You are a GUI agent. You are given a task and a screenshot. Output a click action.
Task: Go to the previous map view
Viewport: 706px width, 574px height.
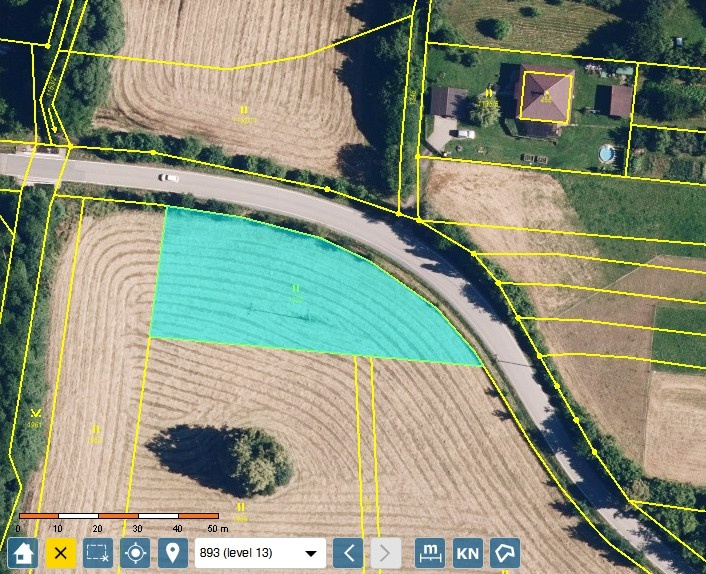tap(347, 552)
